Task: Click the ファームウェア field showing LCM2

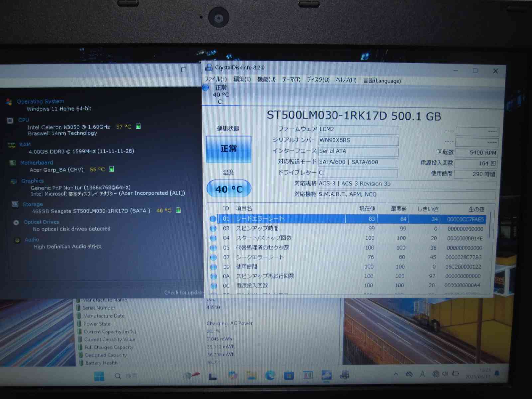Action: (x=358, y=129)
